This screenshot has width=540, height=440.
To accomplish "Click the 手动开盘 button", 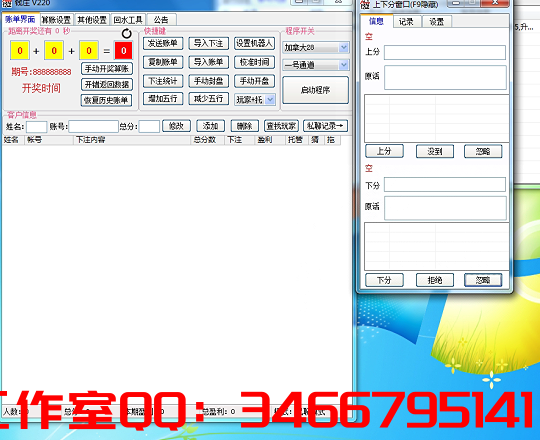I will click(254, 81).
